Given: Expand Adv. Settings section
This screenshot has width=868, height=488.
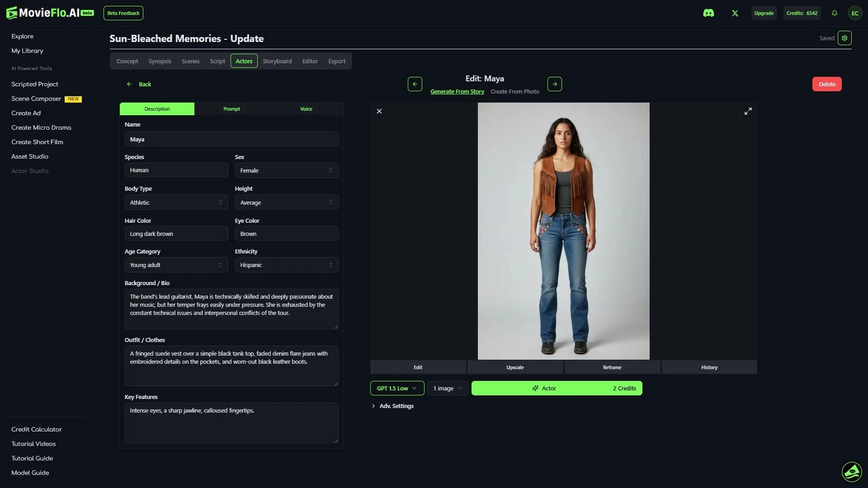Looking at the screenshot, I should [392, 406].
